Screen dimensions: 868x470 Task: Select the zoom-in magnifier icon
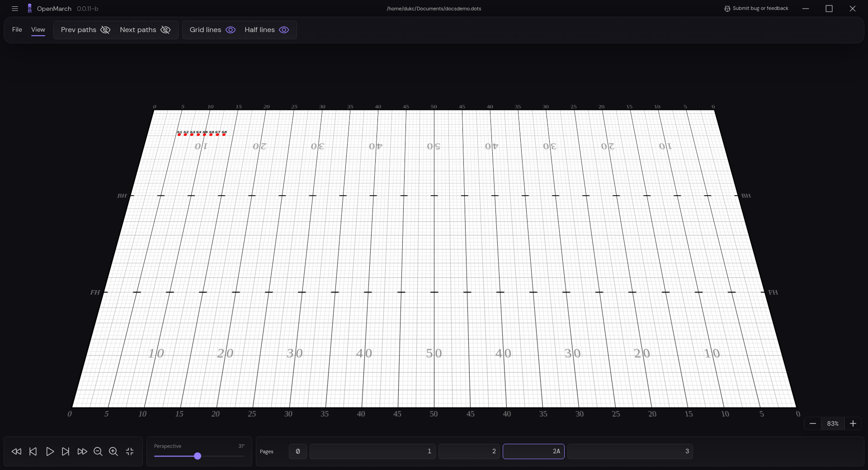pos(113,451)
